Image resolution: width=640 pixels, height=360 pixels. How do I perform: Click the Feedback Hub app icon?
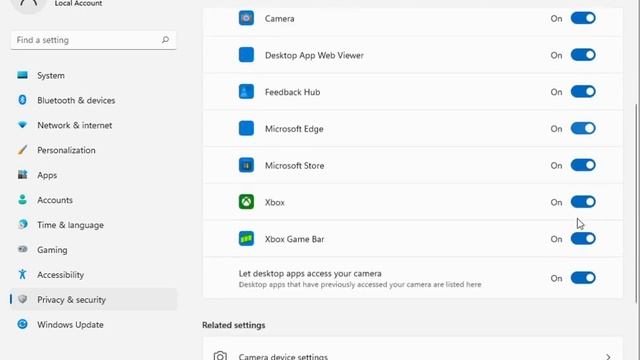pyautogui.click(x=246, y=91)
